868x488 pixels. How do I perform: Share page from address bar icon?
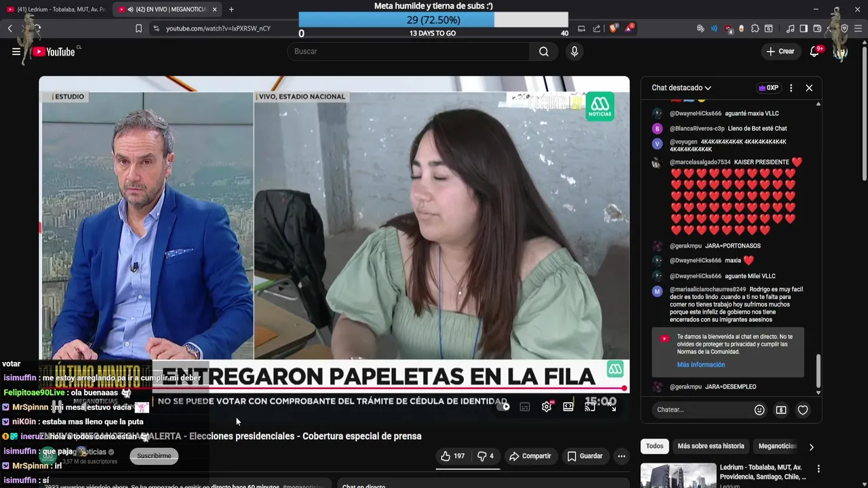[x=597, y=28]
